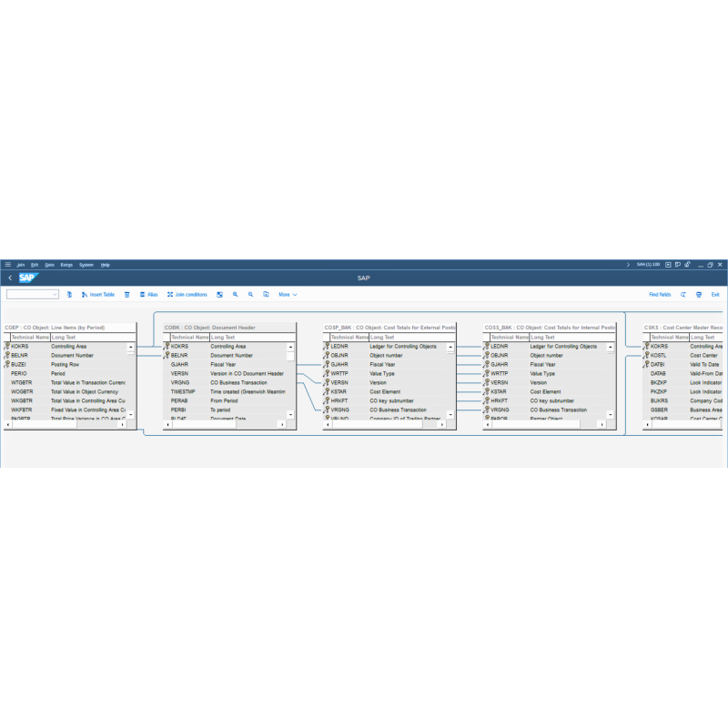Expand the chevron in the system status bar
The image size is (728, 728).
pyautogui.click(x=628, y=264)
